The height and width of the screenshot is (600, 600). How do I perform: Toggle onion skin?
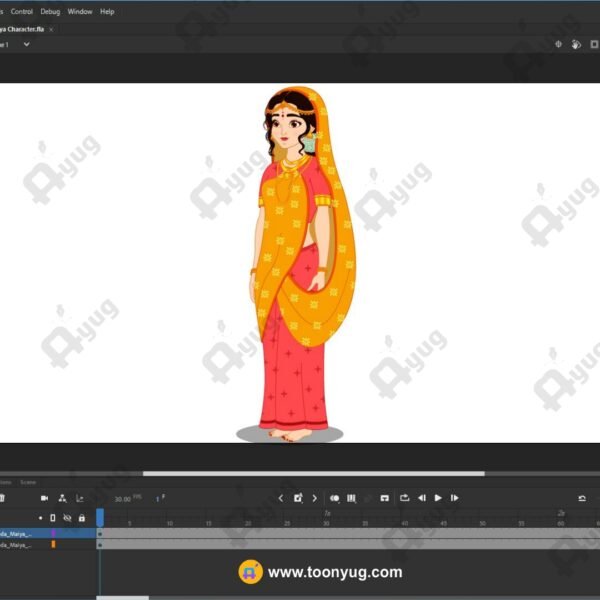[334, 498]
